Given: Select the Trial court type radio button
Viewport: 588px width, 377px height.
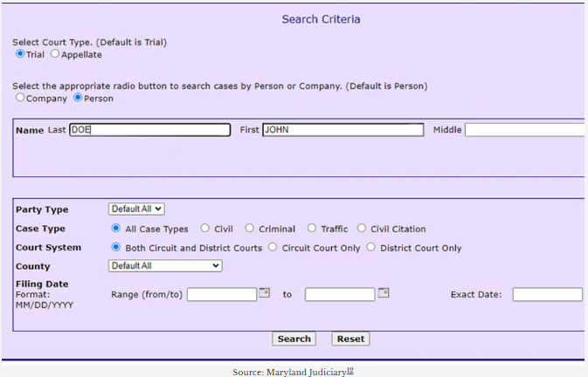Looking at the screenshot, I should 21,54.
